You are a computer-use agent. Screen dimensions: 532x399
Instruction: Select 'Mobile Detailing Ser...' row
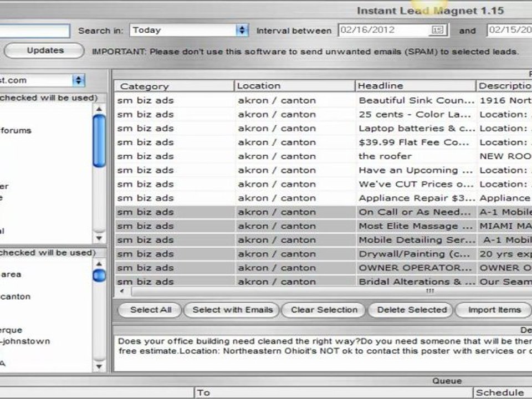click(323, 240)
